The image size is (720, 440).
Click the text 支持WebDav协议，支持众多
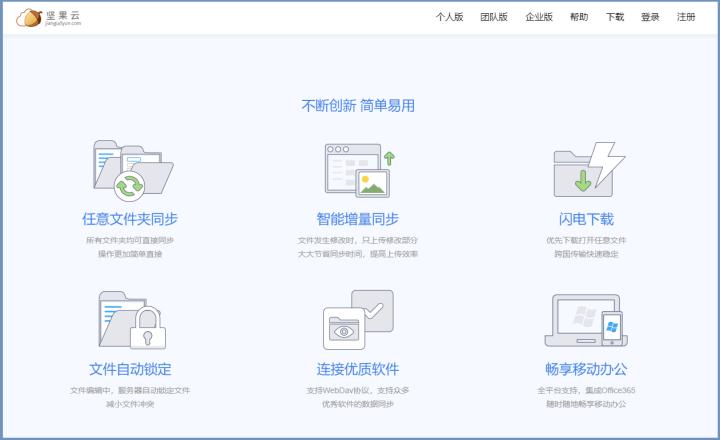(358, 390)
